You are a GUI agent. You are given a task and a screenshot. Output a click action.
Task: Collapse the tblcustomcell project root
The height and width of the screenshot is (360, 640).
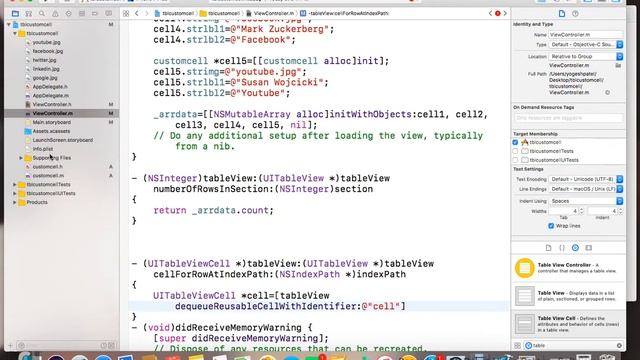pos(9,24)
